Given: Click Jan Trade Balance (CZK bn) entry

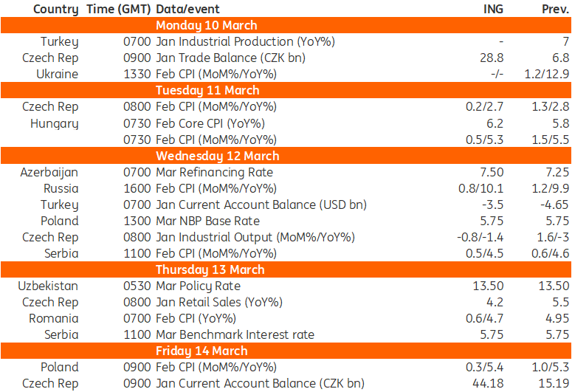Looking at the screenshot, I should 230,58.
